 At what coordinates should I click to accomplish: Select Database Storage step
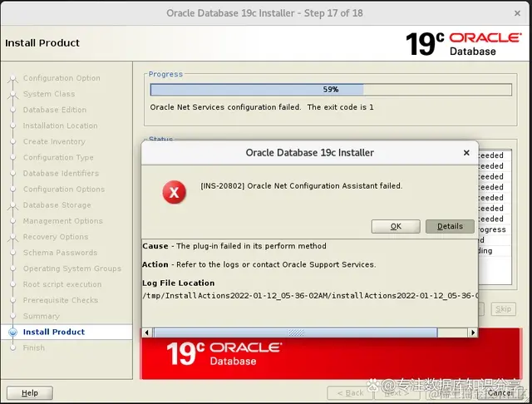click(57, 205)
